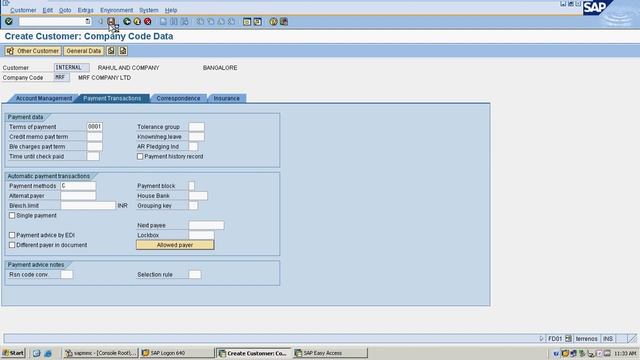This screenshot has width=640, height=360.
Task: Tick the Payment history record checkbox
Action: [140, 156]
